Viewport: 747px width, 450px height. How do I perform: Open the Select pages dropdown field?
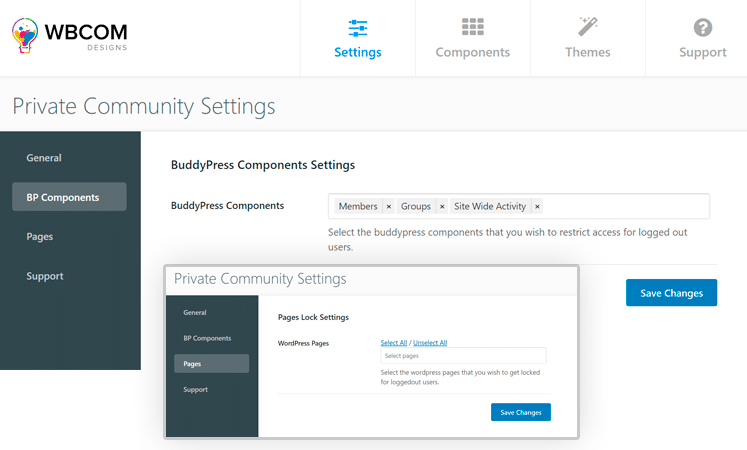463,356
